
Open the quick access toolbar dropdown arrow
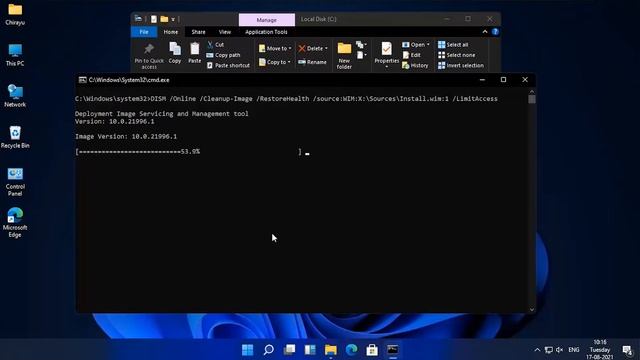[173, 19]
